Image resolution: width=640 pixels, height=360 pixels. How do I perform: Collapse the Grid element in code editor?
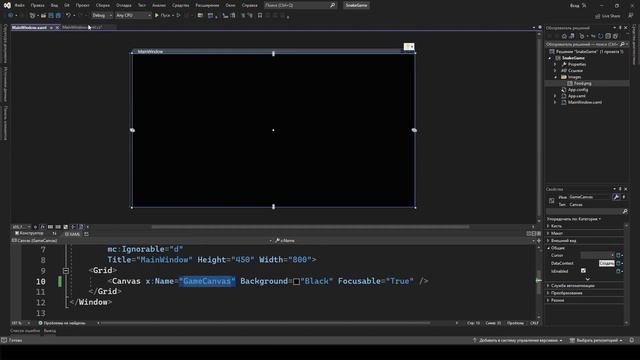(66, 271)
